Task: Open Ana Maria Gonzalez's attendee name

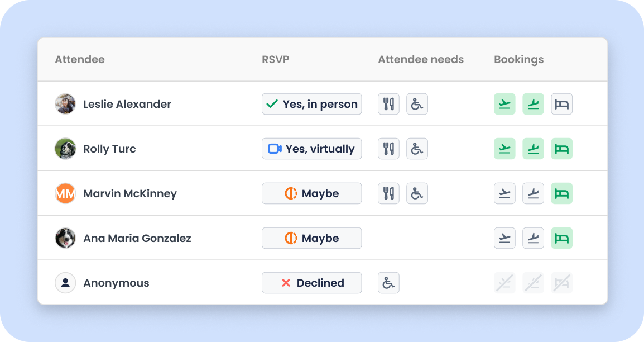Action: pos(137,238)
